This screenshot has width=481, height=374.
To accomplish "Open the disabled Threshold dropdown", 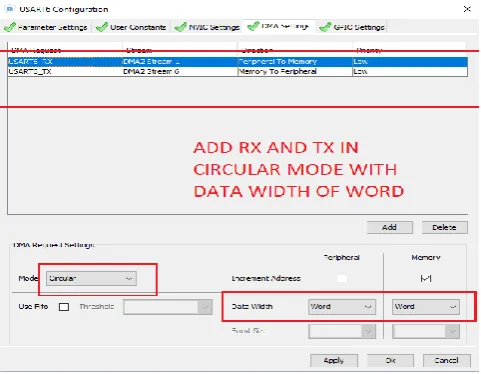I will pyautogui.click(x=168, y=307).
